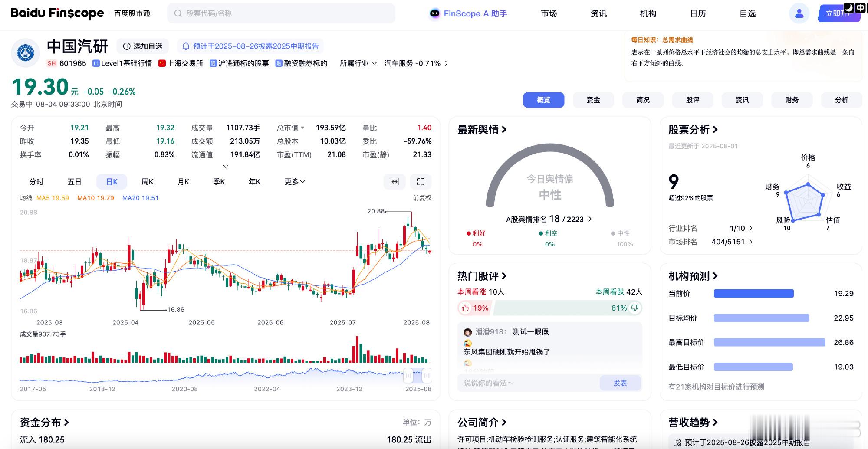Switch to the 财务 tab
The image size is (868, 449).
[x=792, y=100]
